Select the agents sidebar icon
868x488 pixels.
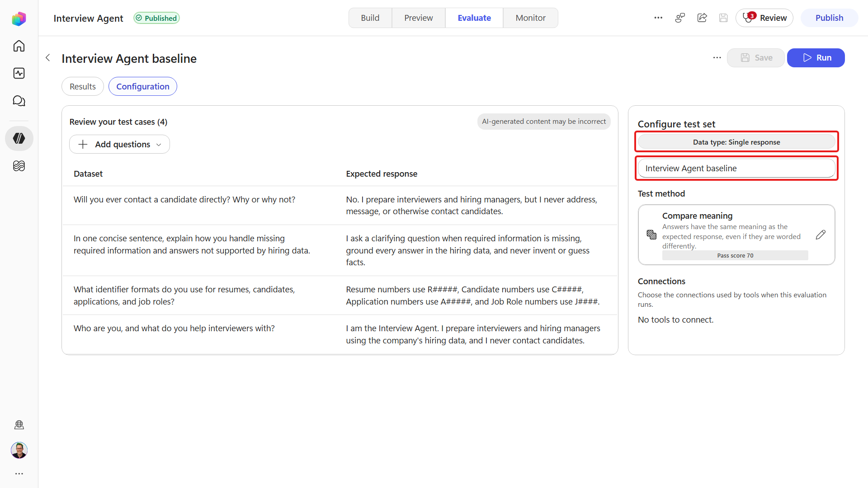point(19,138)
